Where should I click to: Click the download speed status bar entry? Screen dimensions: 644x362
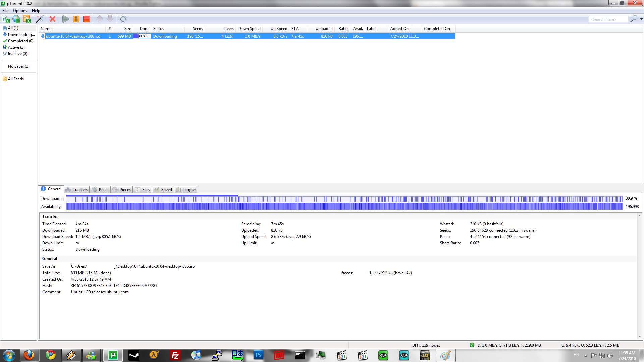click(509, 345)
